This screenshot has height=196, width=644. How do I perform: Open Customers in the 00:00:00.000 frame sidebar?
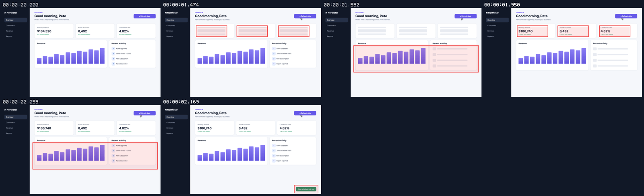point(16,25)
